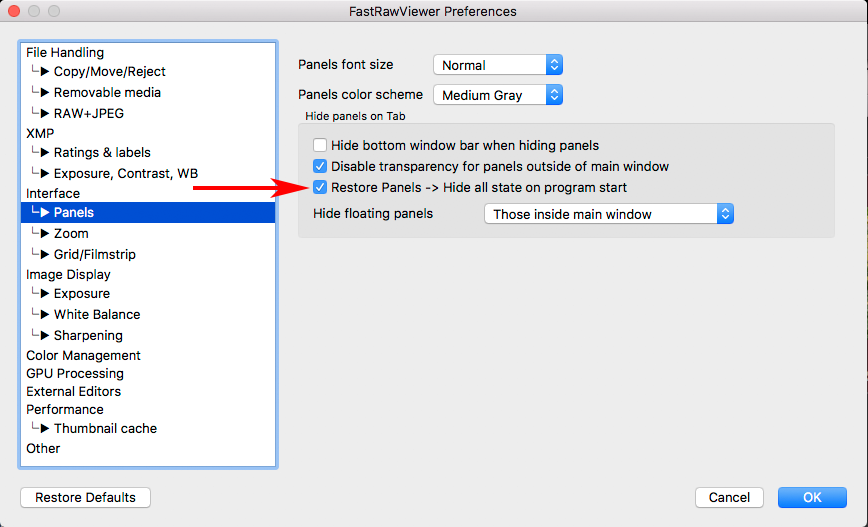Click the Cancel button
This screenshot has width=868, height=527.
tap(729, 497)
